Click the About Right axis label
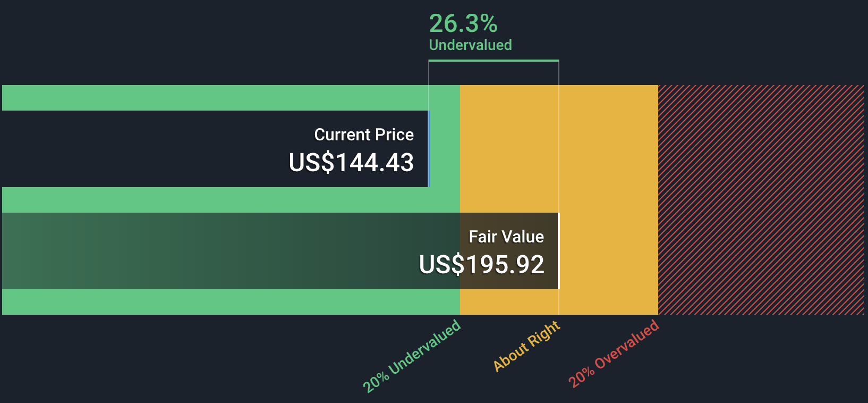 pyautogui.click(x=526, y=346)
